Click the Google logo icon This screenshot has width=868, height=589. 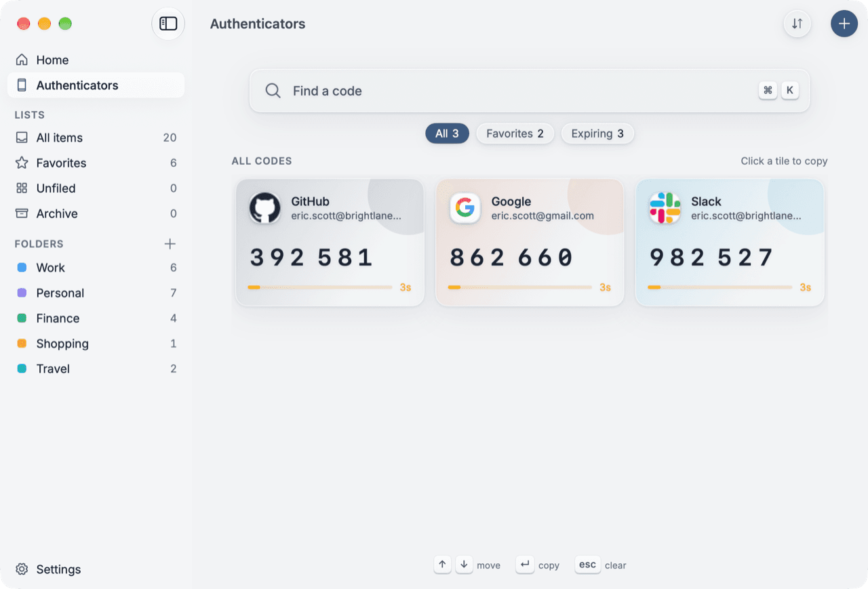pos(465,208)
